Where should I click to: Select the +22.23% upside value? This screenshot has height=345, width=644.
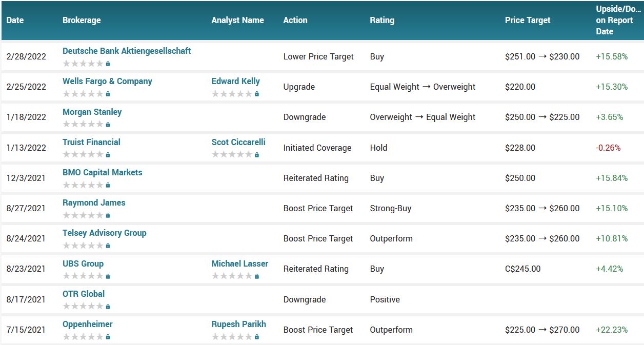[612, 330]
